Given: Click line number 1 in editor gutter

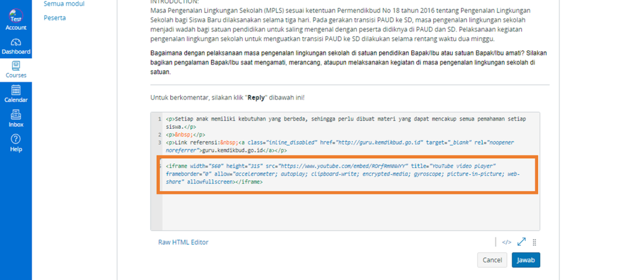Looking at the screenshot, I should coord(159,119).
